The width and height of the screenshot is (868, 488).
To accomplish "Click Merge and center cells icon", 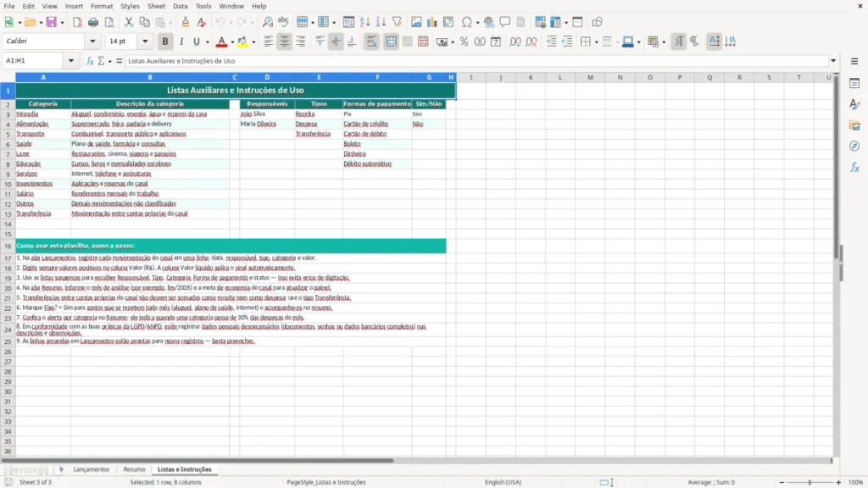I will pyautogui.click(x=391, y=42).
